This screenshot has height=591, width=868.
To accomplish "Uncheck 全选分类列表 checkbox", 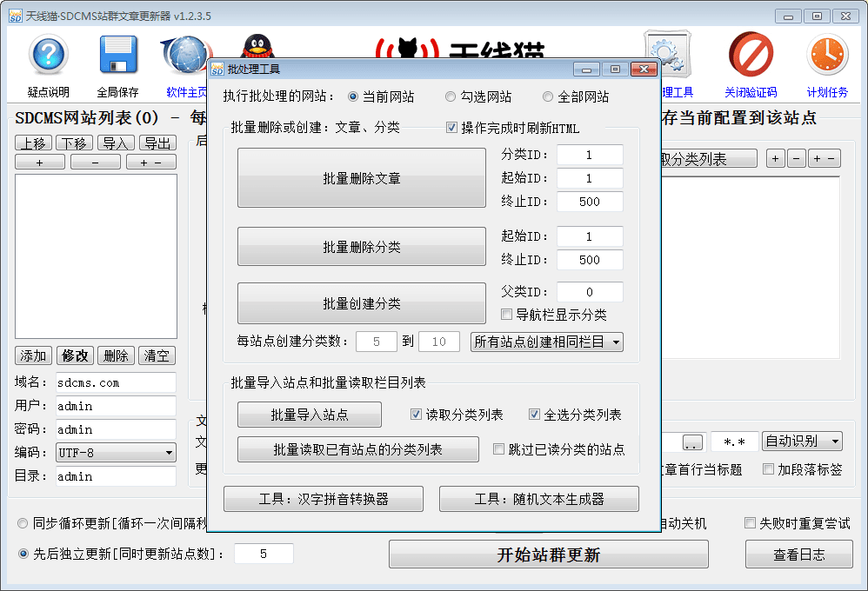I will [x=534, y=414].
